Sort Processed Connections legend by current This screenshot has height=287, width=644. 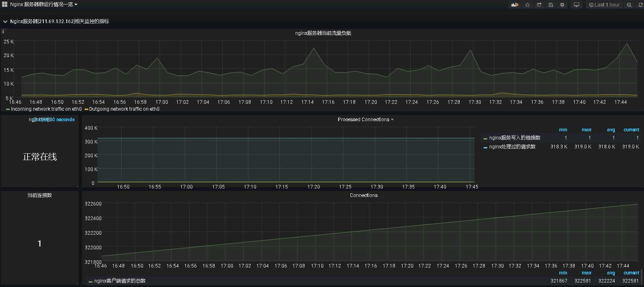(631, 130)
